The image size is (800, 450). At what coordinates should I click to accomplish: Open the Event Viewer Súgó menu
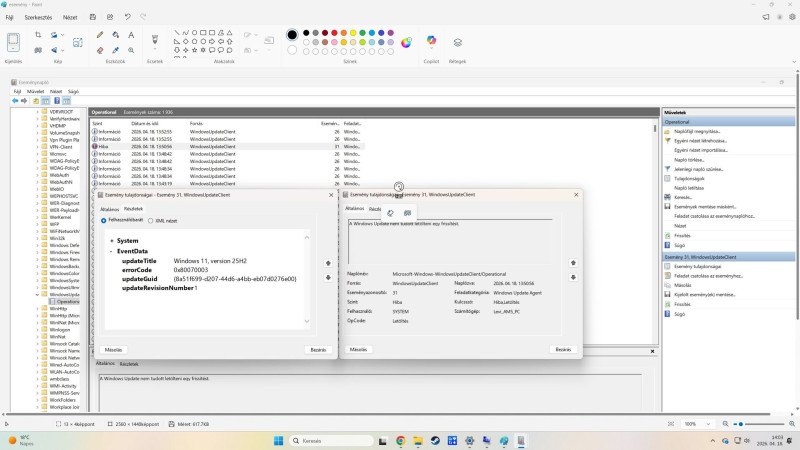coord(73,91)
